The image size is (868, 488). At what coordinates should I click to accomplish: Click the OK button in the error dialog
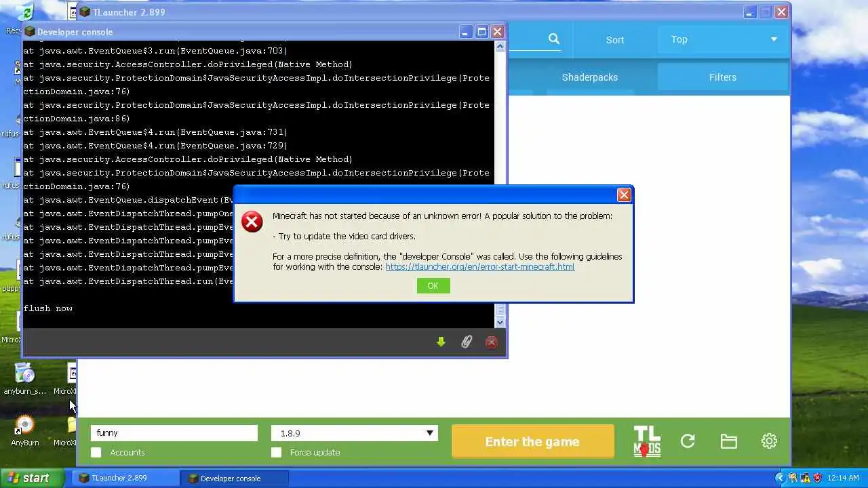(433, 286)
